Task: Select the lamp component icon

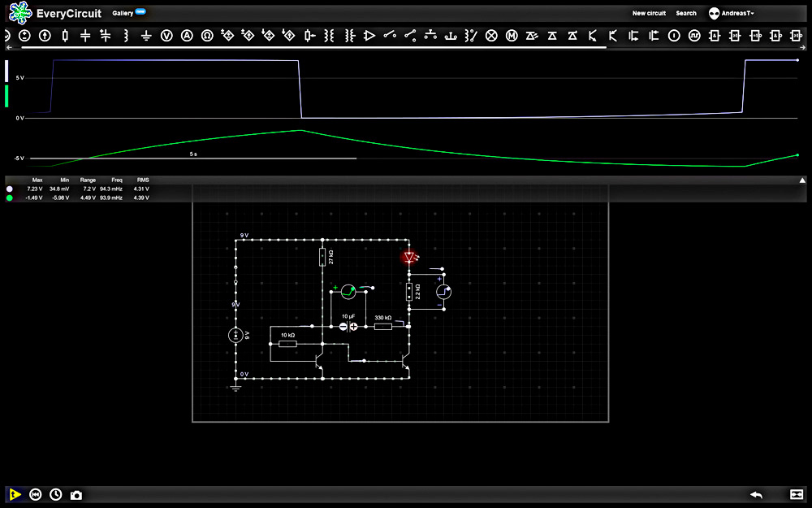Action: [491, 36]
